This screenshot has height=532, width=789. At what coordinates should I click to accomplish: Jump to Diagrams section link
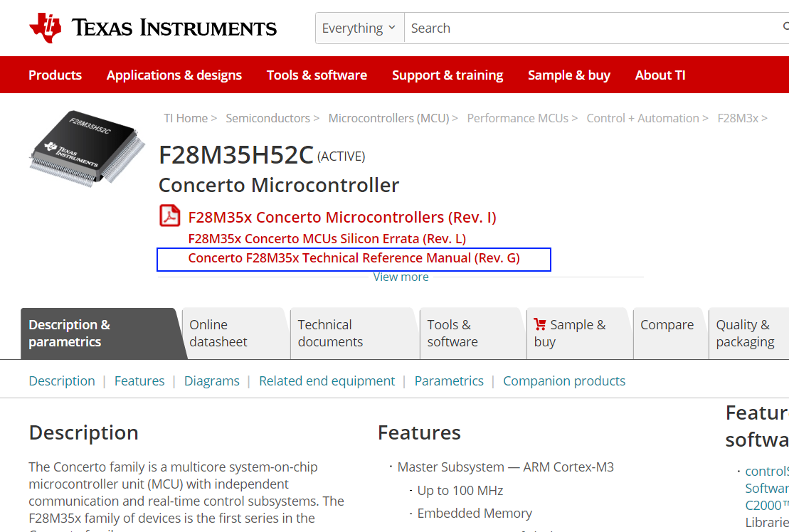(212, 381)
